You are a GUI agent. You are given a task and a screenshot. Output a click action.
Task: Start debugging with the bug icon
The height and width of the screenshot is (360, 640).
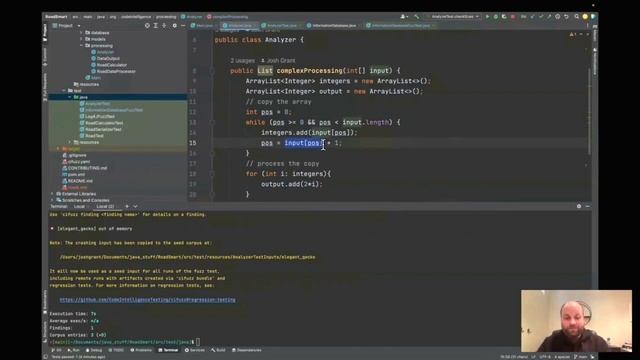point(496,17)
